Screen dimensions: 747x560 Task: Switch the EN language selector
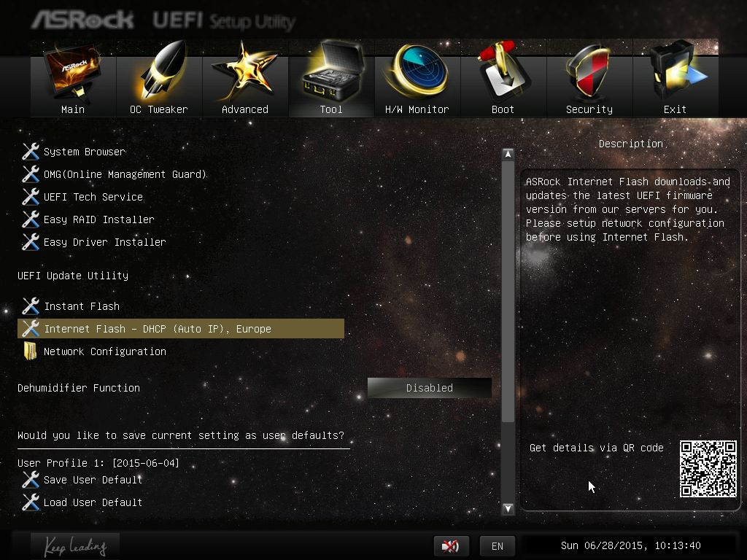pyautogui.click(x=498, y=545)
